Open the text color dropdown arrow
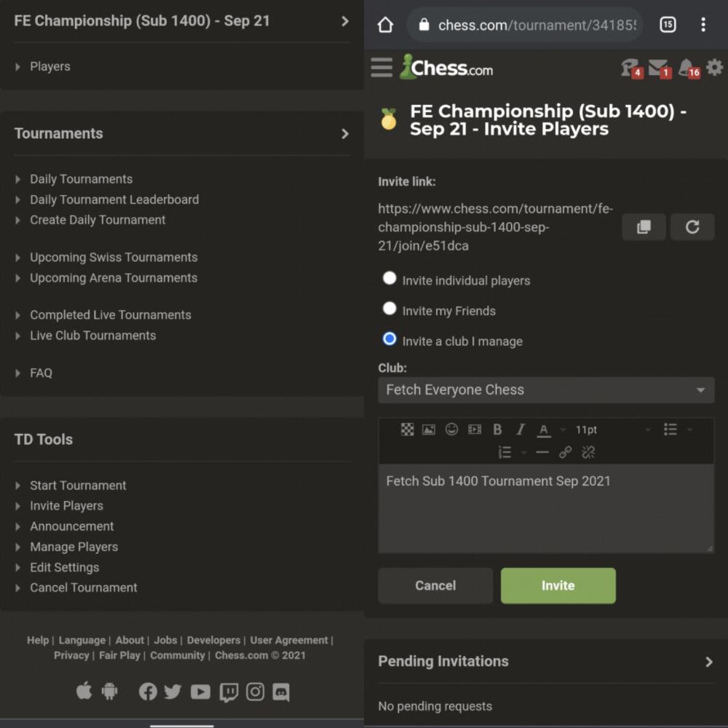This screenshot has height=728, width=728. pos(562,430)
